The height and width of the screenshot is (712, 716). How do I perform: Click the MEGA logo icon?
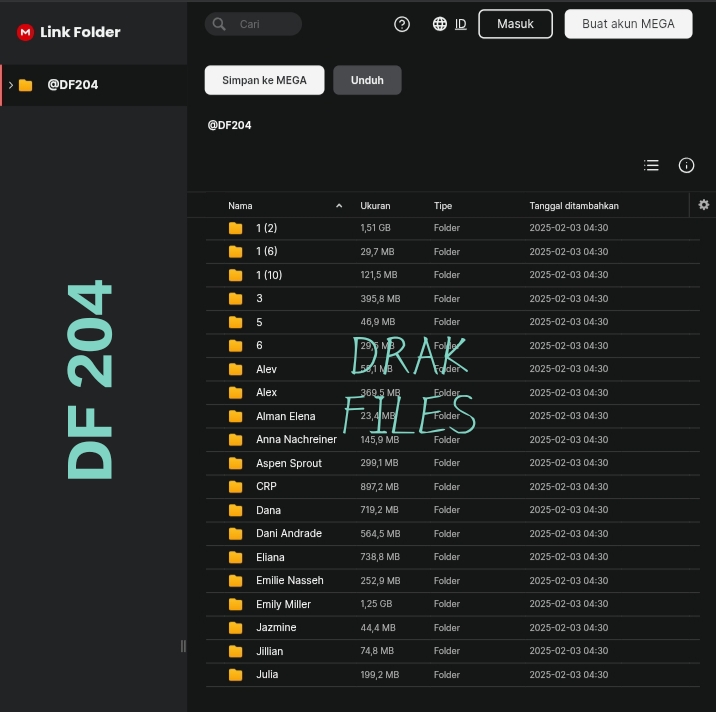[25, 32]
